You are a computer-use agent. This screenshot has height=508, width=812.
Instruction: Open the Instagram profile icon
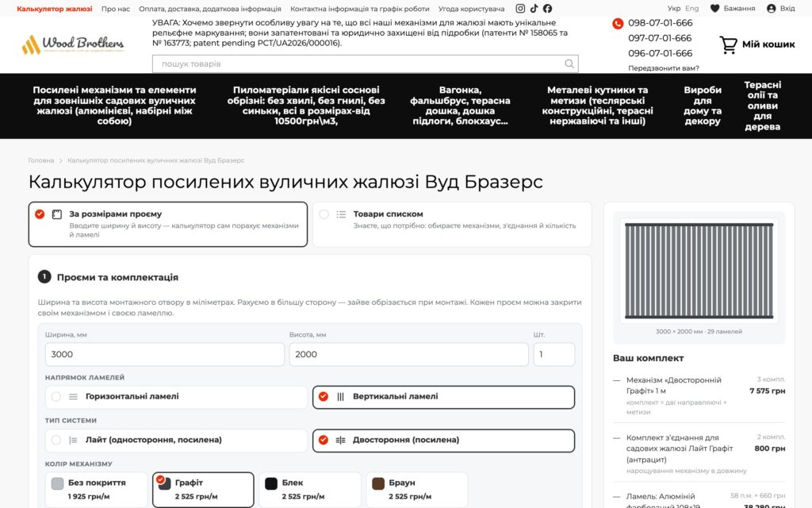pyautogui.click(x=520, y=8)
